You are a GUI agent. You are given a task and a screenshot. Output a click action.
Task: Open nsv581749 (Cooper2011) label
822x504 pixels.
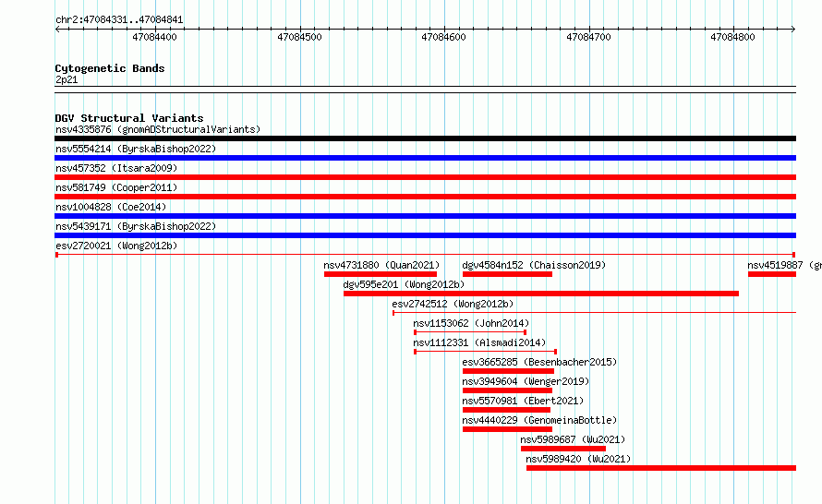pos(116,187)
